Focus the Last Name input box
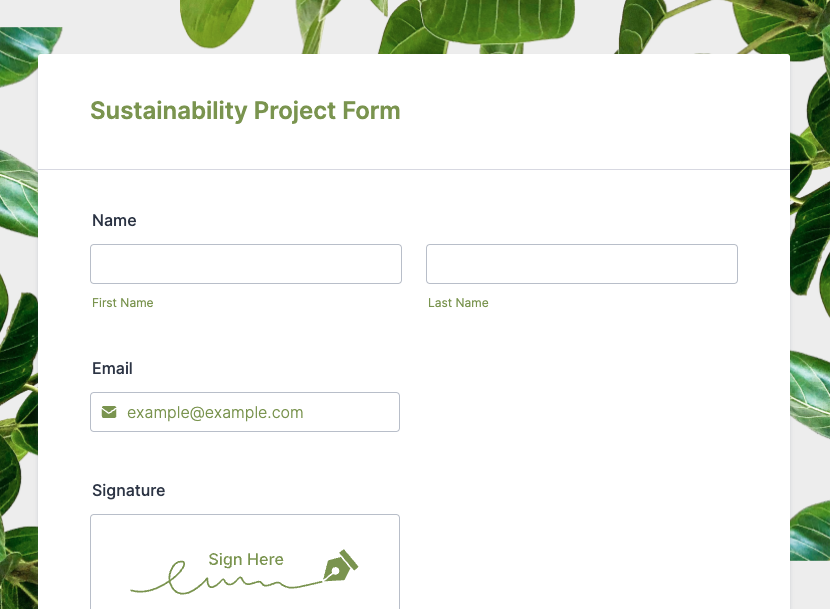Screen dimensions: 830x609 tap(582, 264)
